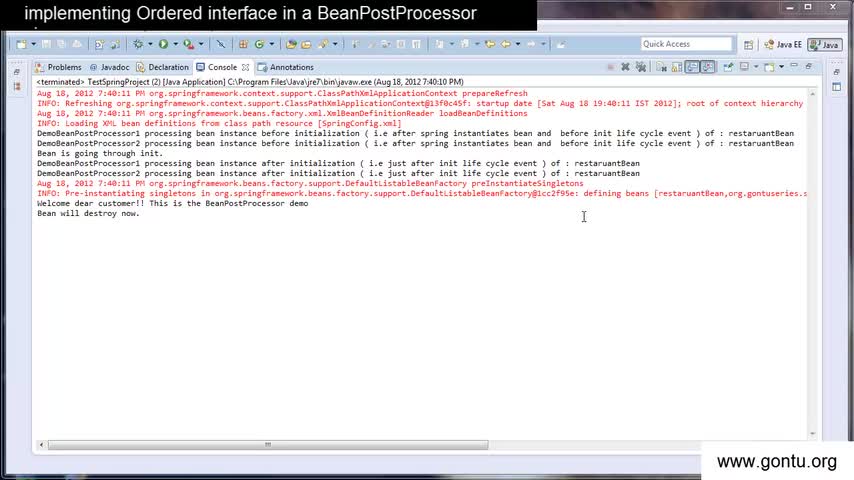This screenshot has width=854, height=480.
Task: Click the right sidebar outline view icon
Action: [x=837, y=87]
